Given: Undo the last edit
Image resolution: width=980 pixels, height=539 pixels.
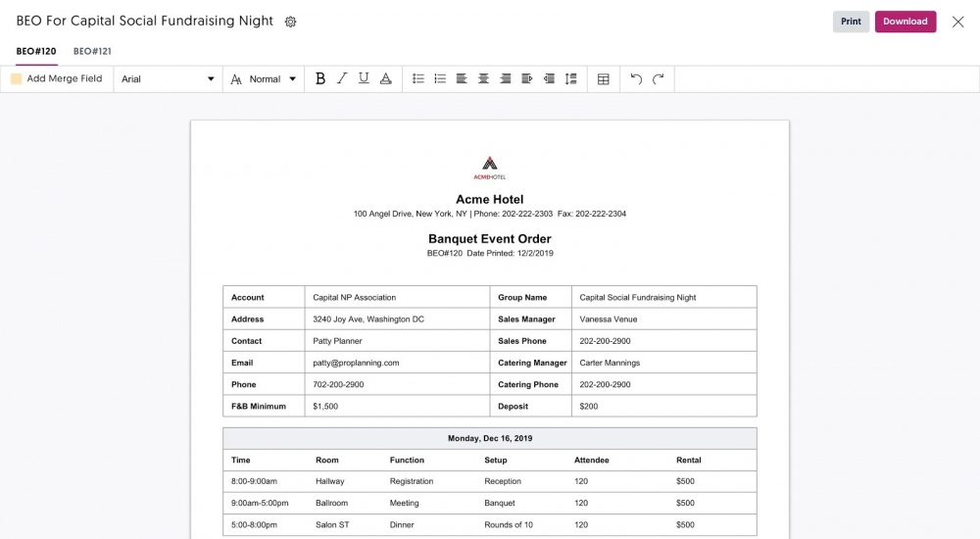Looking at the screenshot, I should coord(636,79).
